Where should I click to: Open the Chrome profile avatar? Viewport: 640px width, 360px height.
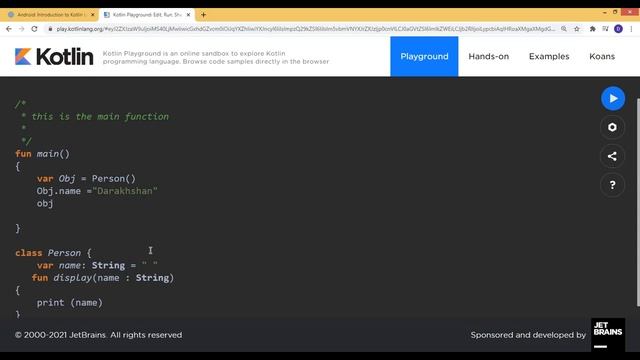click(x=618, y=29)
